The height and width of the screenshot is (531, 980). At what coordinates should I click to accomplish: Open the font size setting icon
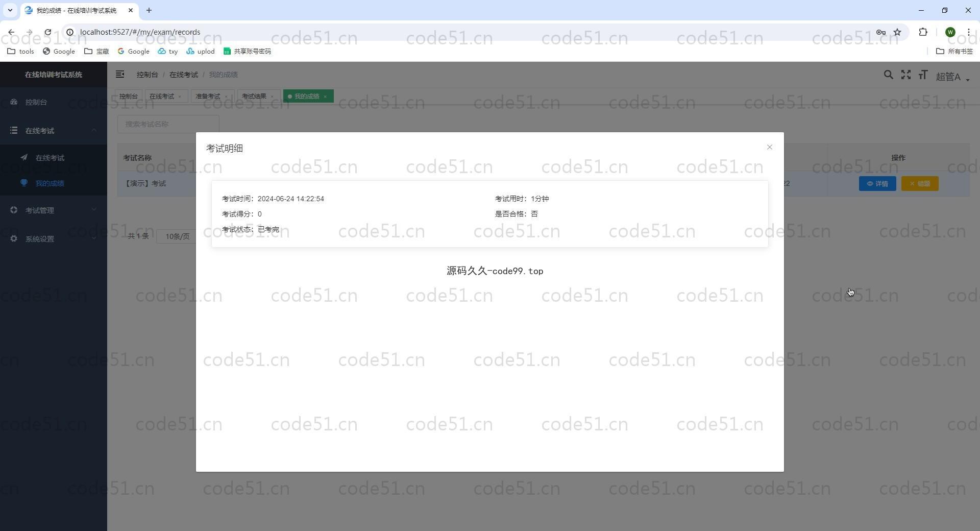pos(923,75)
